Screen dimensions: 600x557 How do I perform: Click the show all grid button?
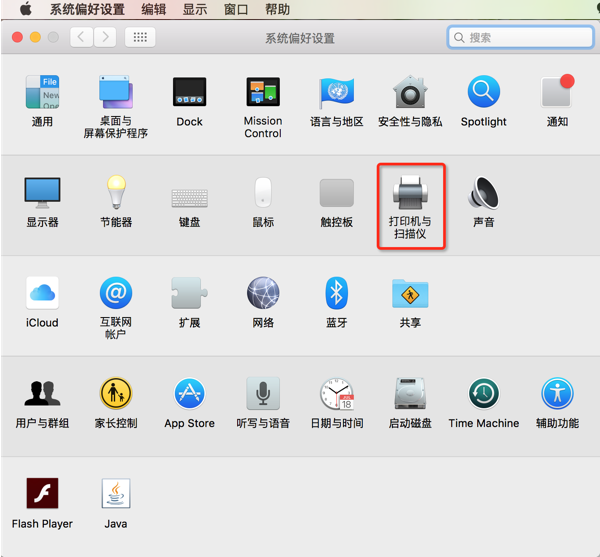click(x=140, y=37)
